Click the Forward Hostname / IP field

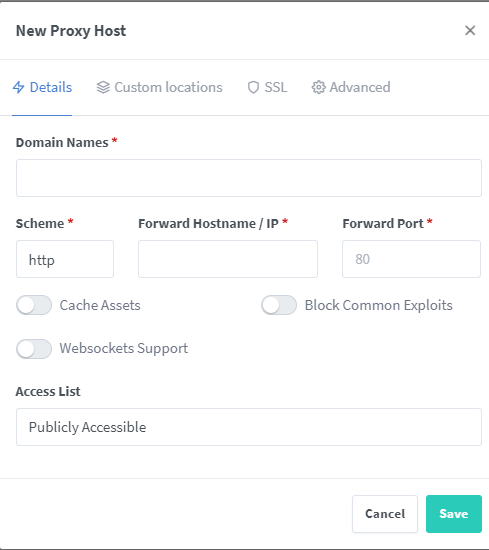[228, 259]
